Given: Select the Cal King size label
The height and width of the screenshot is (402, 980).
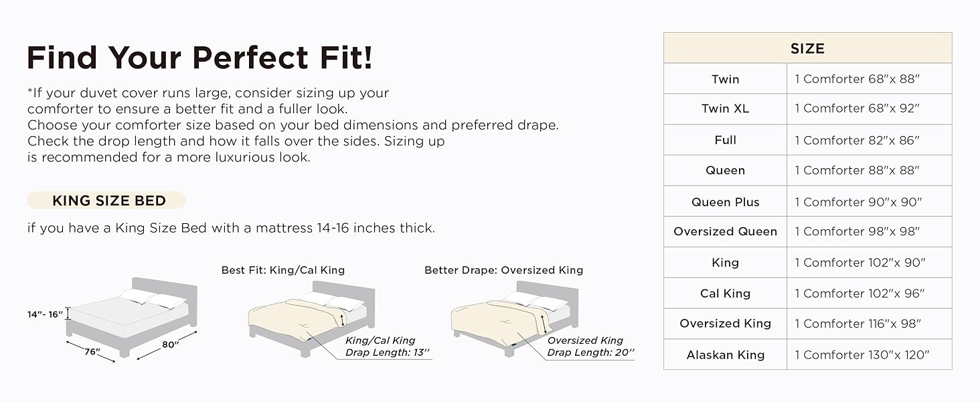Looking at the screenshot, I should tap(726, 293).
